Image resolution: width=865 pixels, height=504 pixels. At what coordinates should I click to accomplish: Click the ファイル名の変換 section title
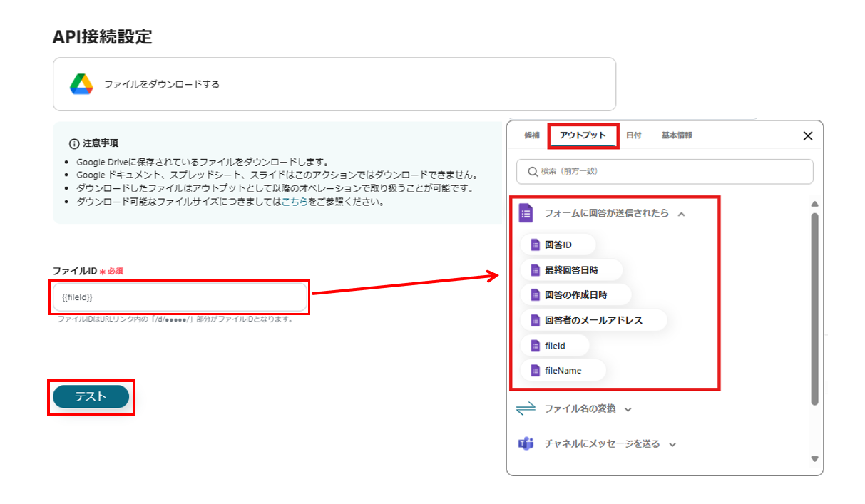coord(580,409)
